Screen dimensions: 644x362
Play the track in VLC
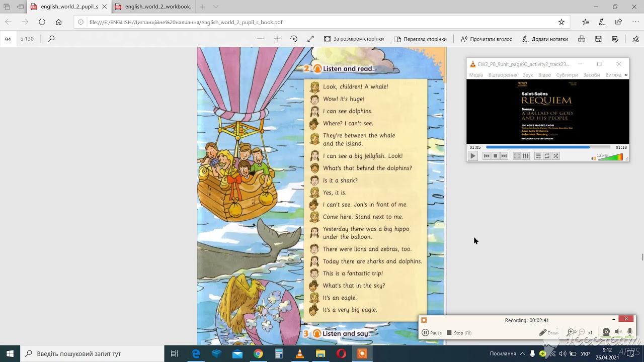click(x=472, y=156)
